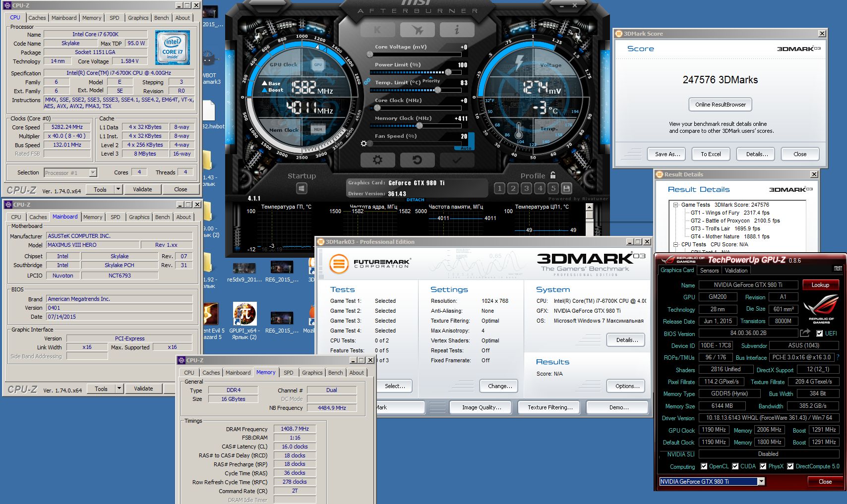Click the Profile lock icon in Afterburner
847x504 pixels.
tap(553, 175)
